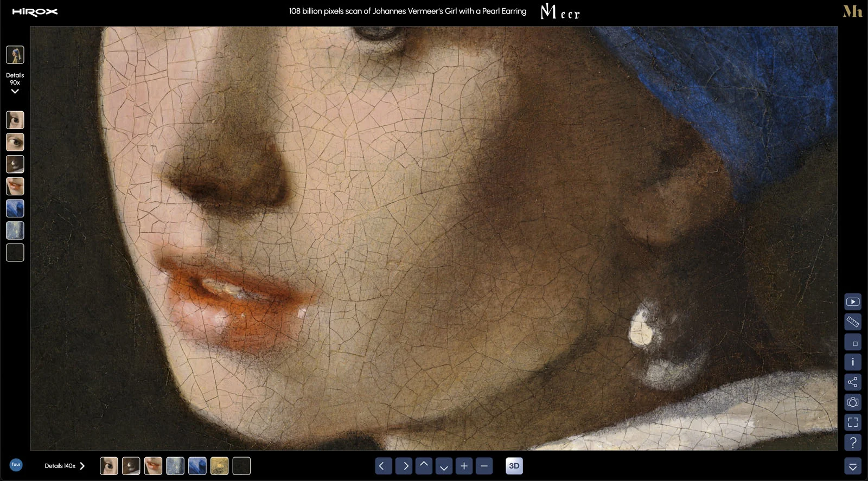Screen dimensions: 868x481
Task: Click the Mauritshuis Mh logo
Action: [852, 11]
